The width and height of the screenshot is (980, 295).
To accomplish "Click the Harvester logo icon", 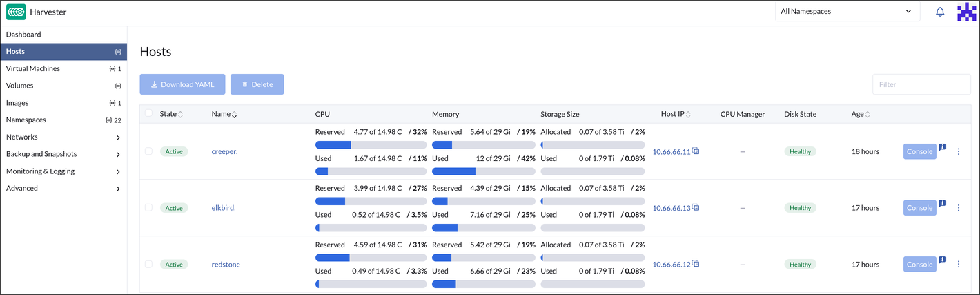I will click(16, 12).
